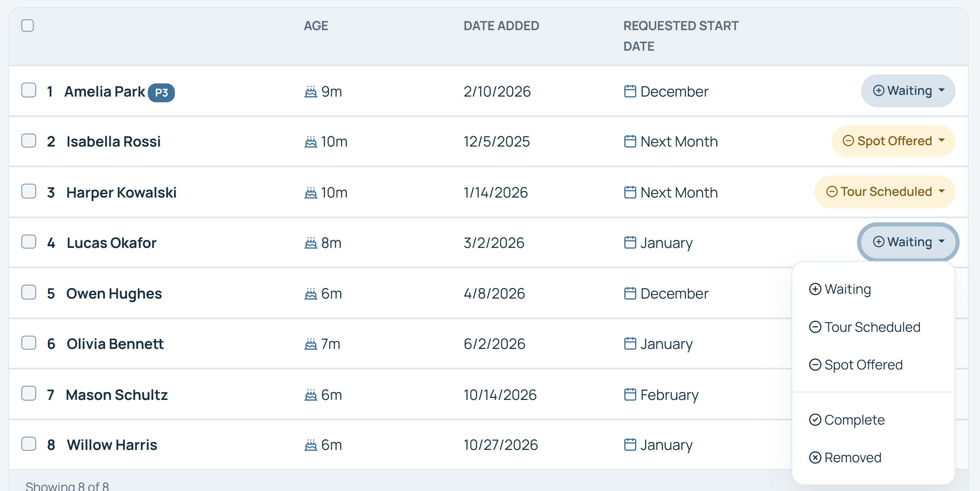Collapse Lucas Okafor's Waiting status dropdown

tap(908, 242)
